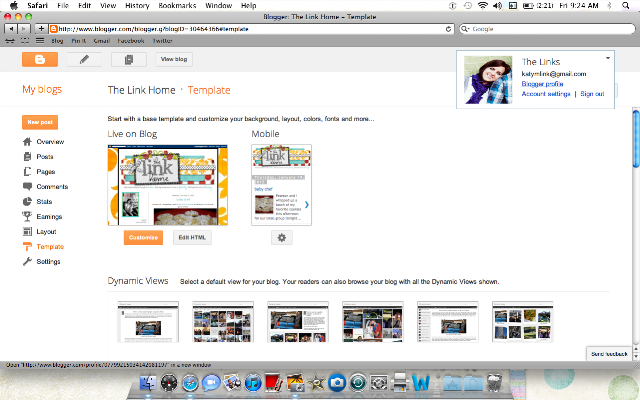Open Account settings link

point(546,94)
